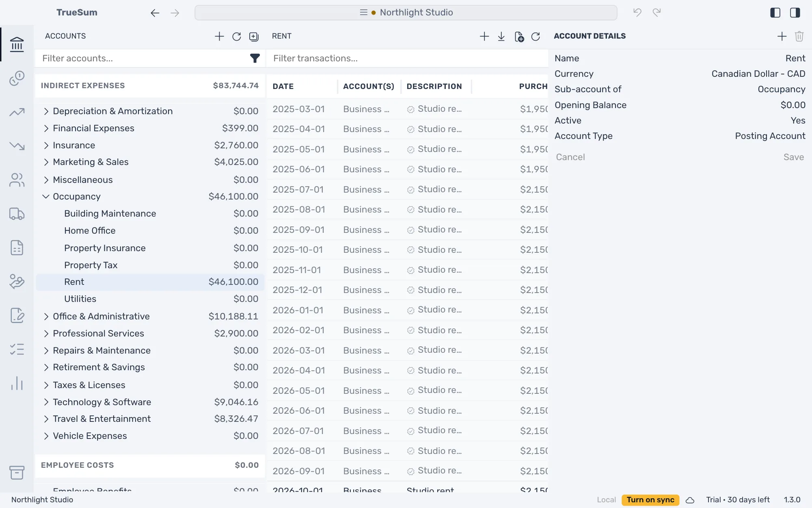Click the DESCRIPTION column header
The width and height of the screenshot is (812, 508).
tap(434, 86)
